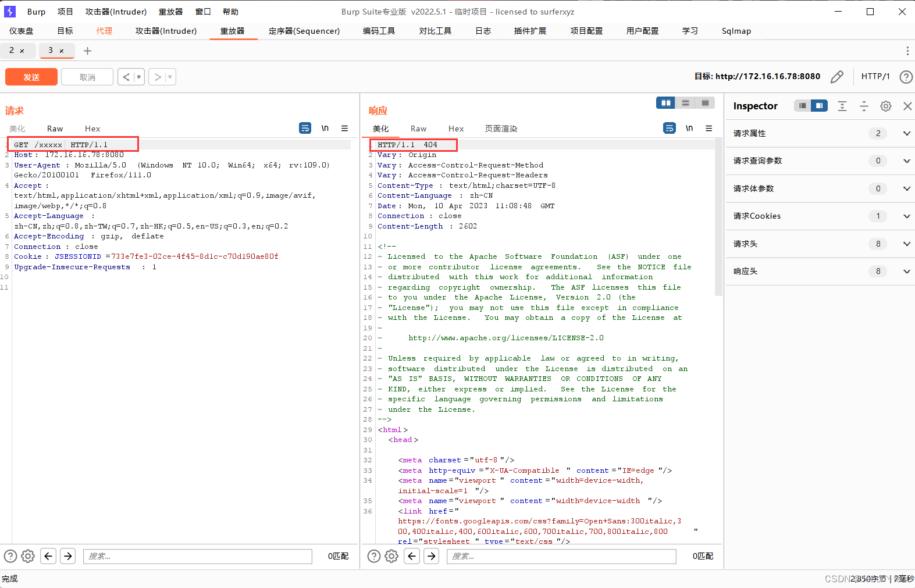Select response 页面渲染 tab
915x588 pixels.
[501, 129]
